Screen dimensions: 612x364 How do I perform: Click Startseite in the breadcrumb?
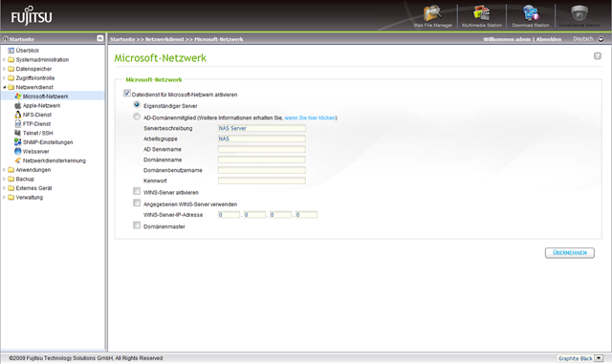(x=122, y=39)
